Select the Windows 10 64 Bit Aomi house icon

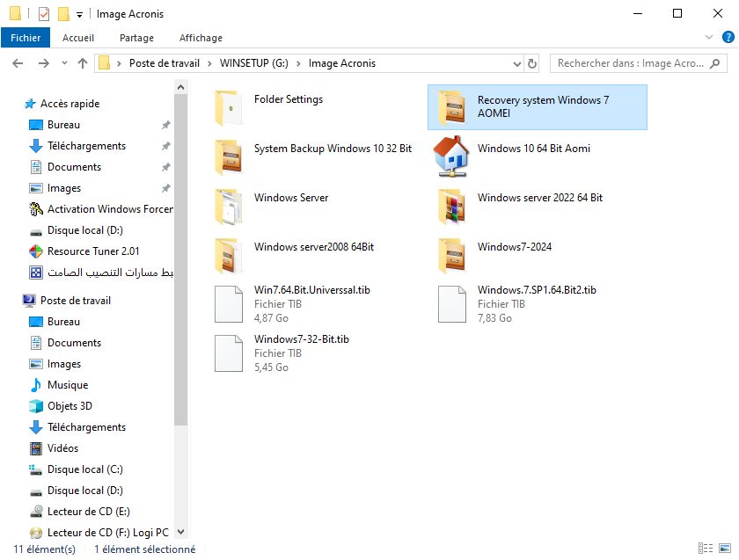click(452, 156)
